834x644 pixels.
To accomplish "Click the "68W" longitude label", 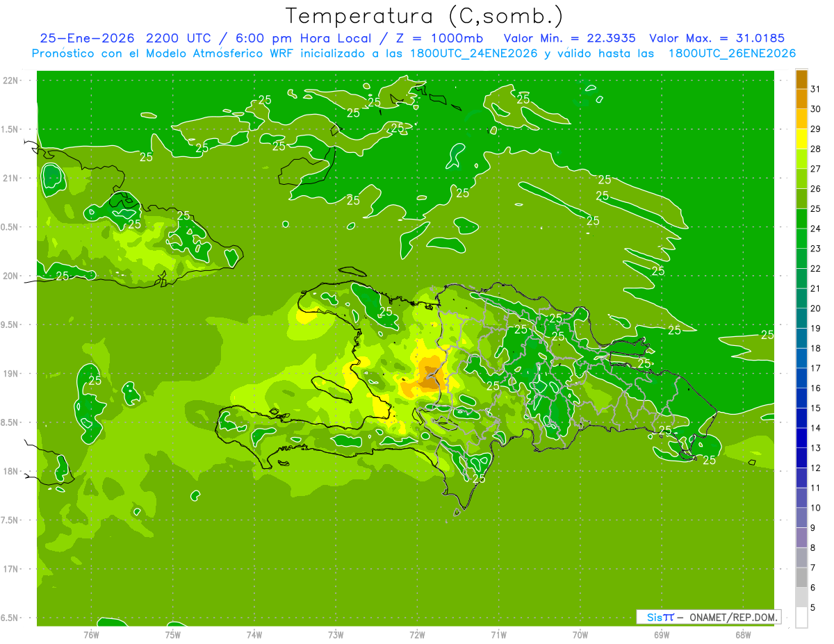I will [x=743, y=634].
